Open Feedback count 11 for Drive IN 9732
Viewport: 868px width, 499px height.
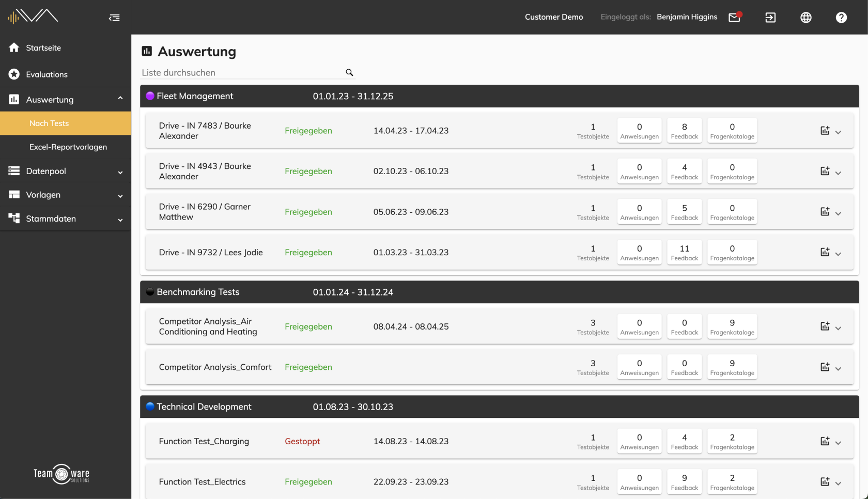685,252
